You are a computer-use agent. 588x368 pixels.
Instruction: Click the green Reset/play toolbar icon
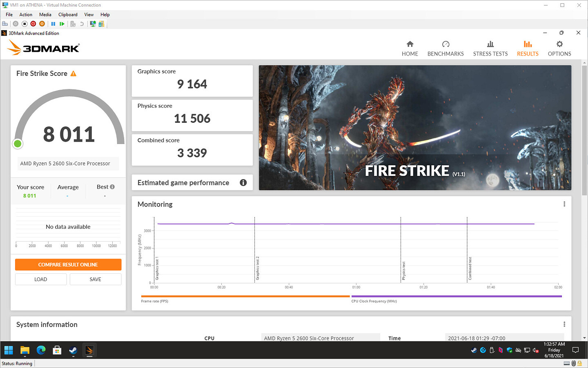coord(62,24)
